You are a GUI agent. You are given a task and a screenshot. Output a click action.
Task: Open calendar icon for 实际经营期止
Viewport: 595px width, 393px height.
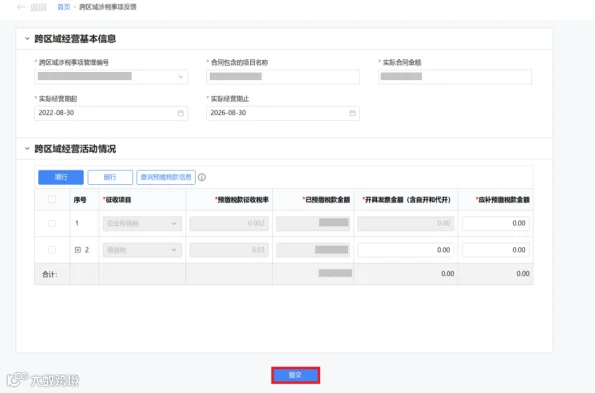(x=353, y=113)
